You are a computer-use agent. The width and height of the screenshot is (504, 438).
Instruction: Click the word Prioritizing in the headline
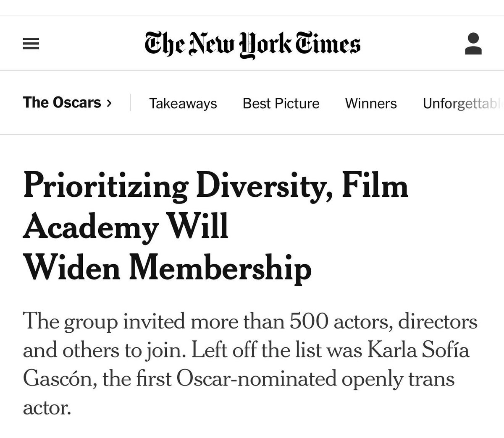[105, 187]
